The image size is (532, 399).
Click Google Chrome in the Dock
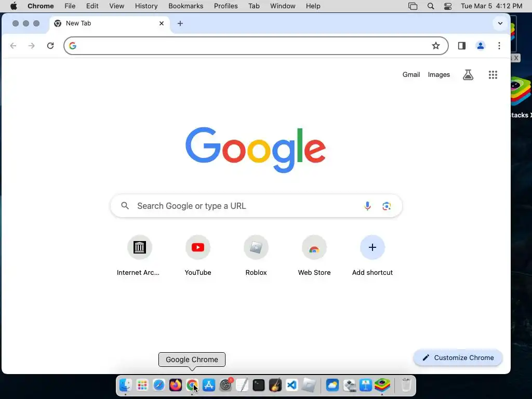(x=192, y=385)
